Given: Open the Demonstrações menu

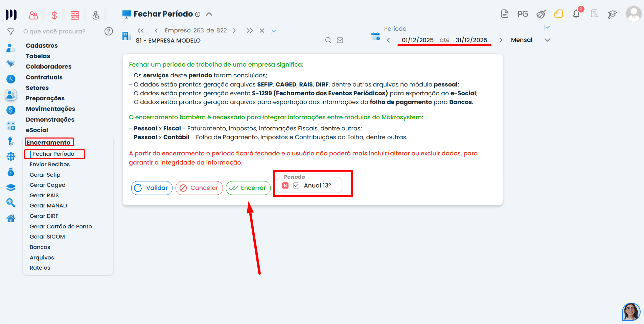Looking at the screenshot, I should (x=50, y=120).
